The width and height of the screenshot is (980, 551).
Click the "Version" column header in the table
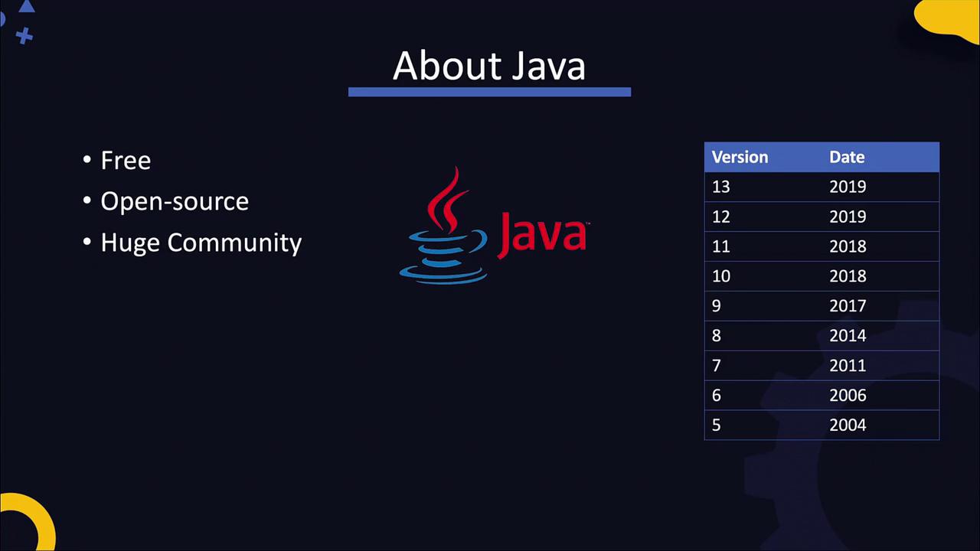pyautogui.click(x=740, y=157)
